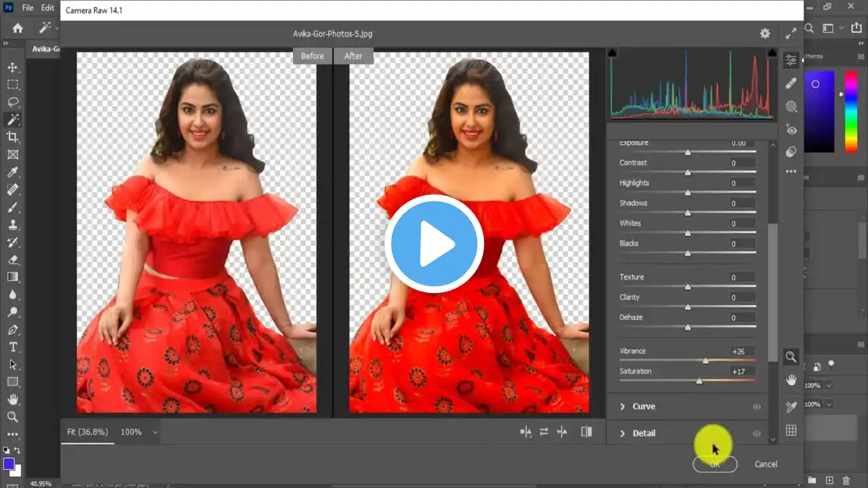
Task: Select Camera Raw Color Sampler tool
Action: [x=791, y=406]
